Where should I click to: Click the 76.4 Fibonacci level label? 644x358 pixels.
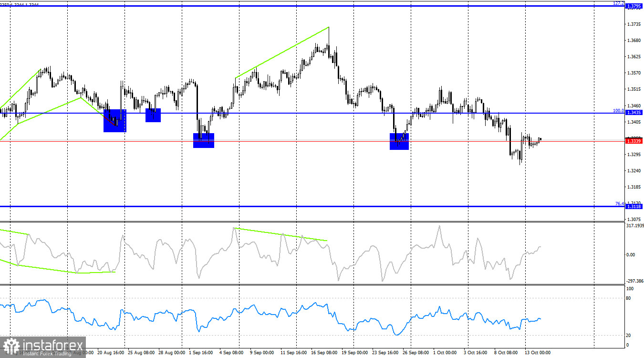coord(619,204)
